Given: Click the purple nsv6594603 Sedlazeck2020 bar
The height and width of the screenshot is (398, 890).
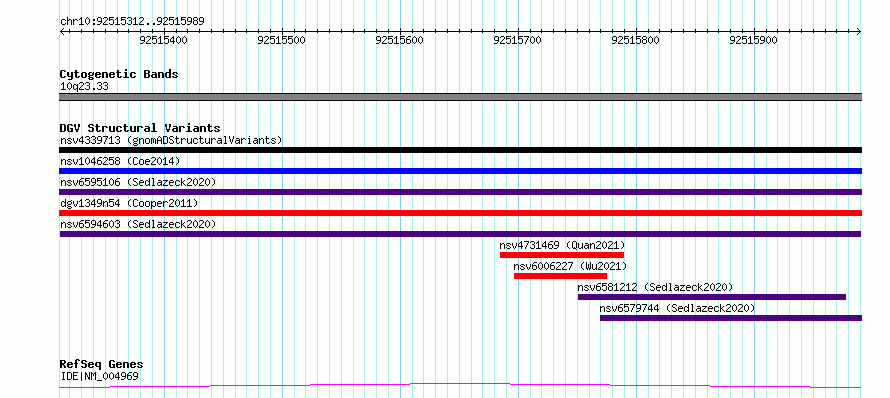Looking at the screenshot, I should click(x=460, y=234).
